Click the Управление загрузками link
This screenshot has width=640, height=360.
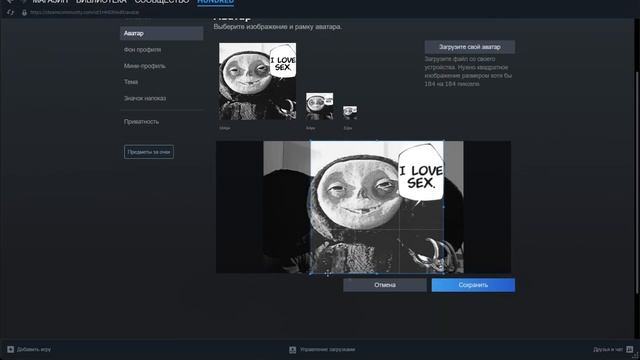click(327, 349)
